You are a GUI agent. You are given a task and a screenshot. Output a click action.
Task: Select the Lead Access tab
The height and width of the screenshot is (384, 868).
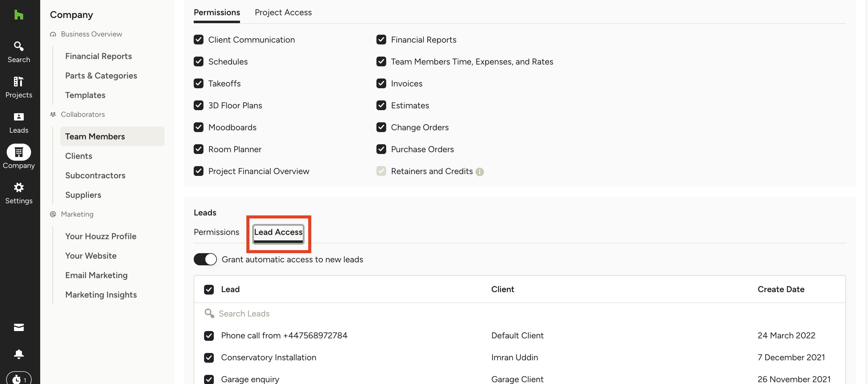[x=278, y=233]
